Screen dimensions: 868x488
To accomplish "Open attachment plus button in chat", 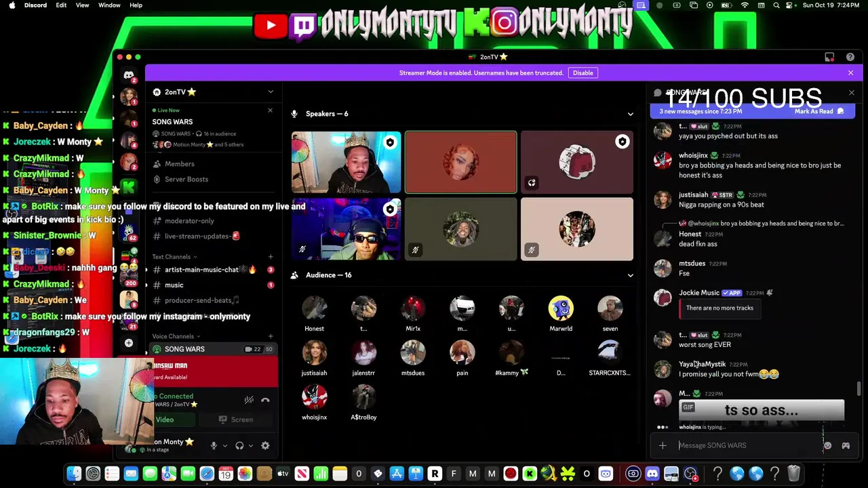I will coord(663,445).
